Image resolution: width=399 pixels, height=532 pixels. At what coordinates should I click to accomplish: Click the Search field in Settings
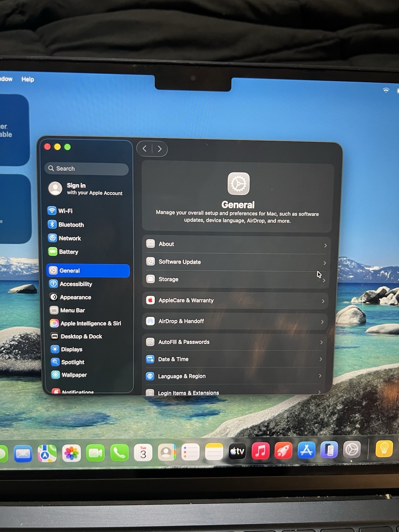tap(87, 169)
